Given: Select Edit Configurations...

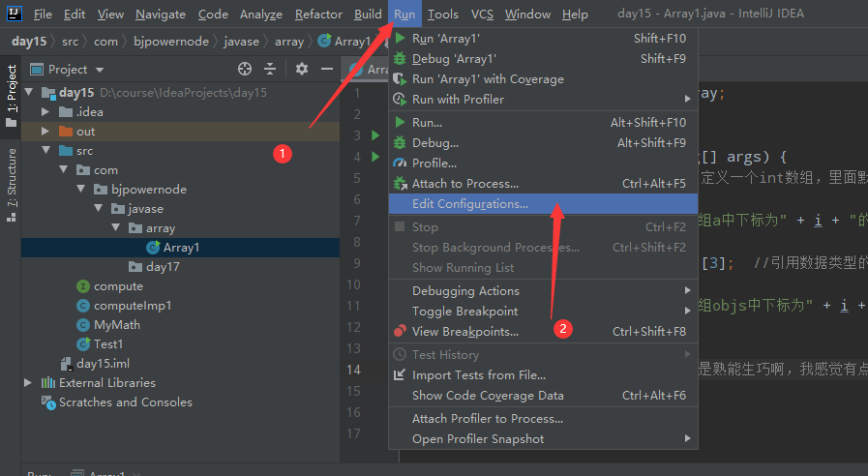Looking at the screenshot, I should (x=543, y=204).
